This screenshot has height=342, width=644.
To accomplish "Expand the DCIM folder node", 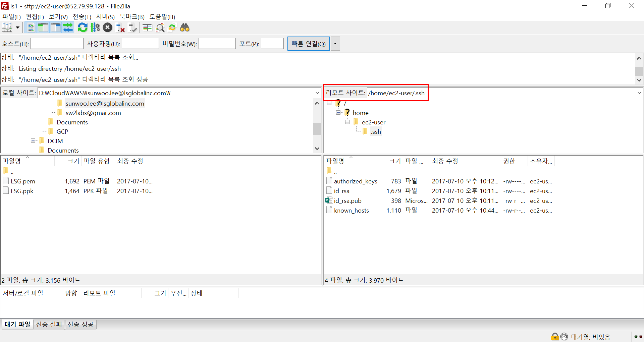I will [x=33, y=141].
